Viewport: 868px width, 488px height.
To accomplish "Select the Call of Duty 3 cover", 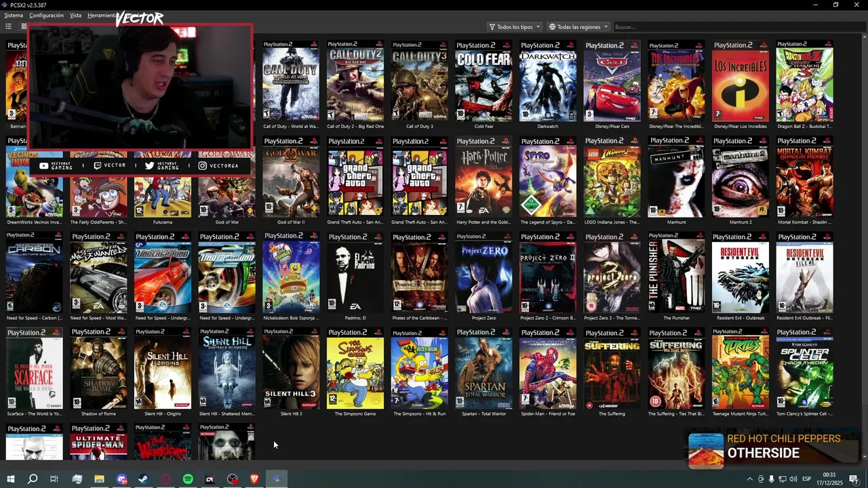I will coord(419,81).
